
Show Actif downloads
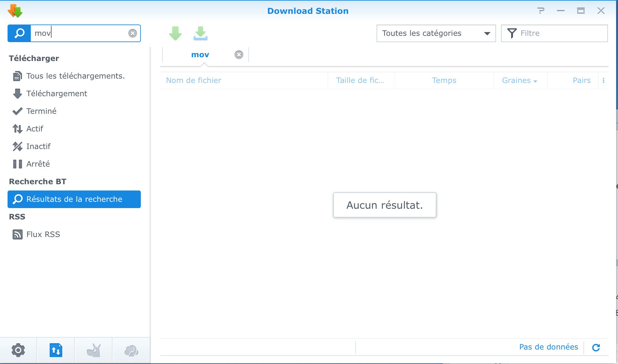[74, 129]
